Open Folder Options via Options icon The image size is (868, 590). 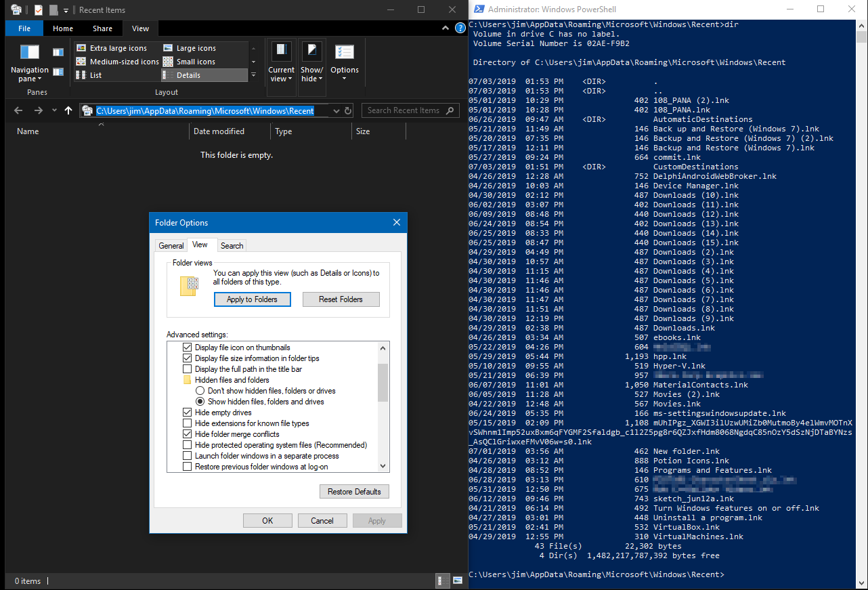pyautogui.click(x=345, y=52)
